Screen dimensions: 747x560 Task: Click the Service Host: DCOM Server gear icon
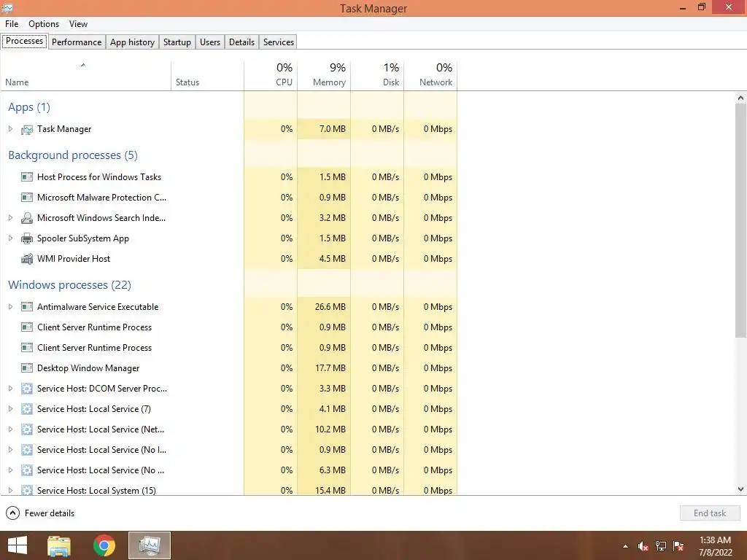27,389
